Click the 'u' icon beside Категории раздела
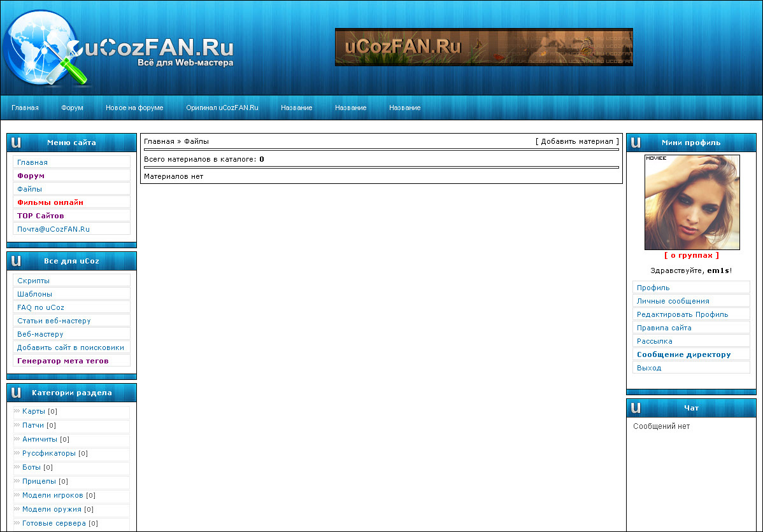Viewport: 763px width, 532px height. [17, 393]
